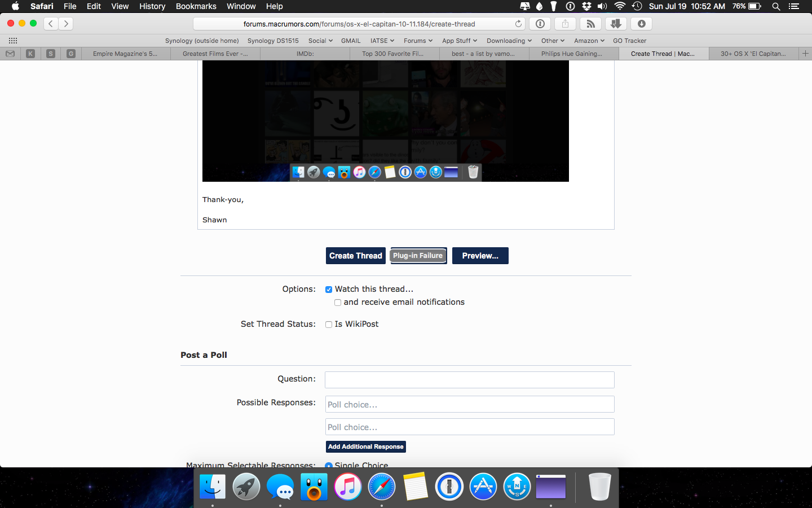Open the pinned K tab
This screenshot has height=508, width=812.
pos(30,54)
